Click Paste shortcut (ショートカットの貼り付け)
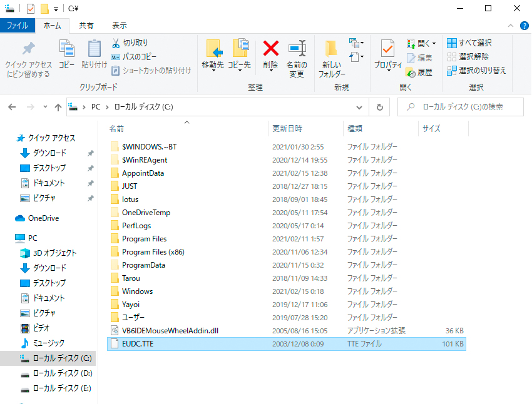 tap(151, 71)
